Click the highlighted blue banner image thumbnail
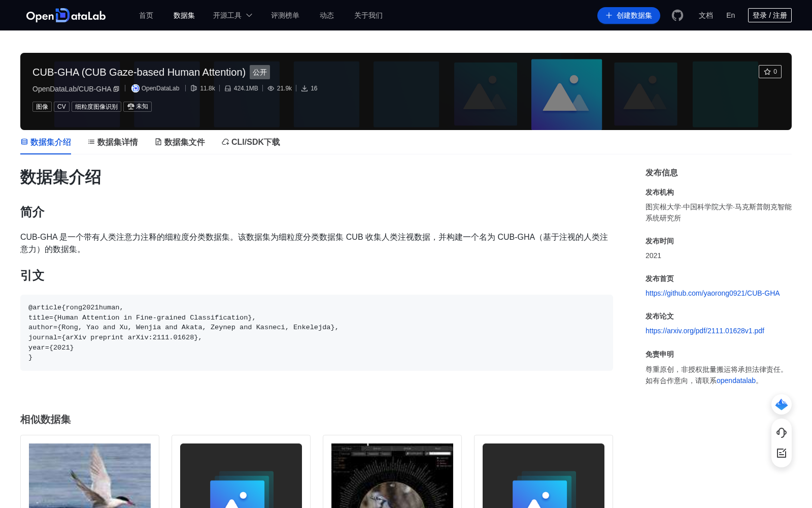812x508 pixels. pyautogui.click(x=566, y=94)
